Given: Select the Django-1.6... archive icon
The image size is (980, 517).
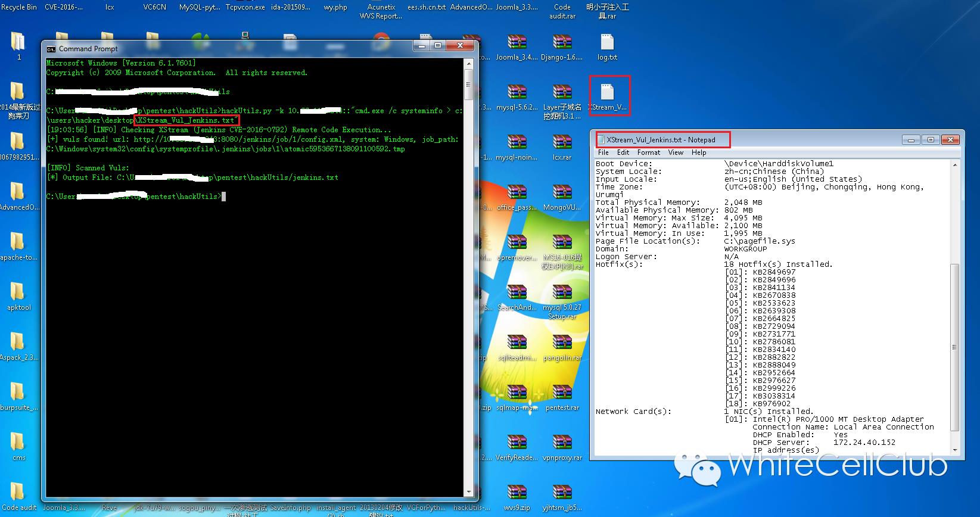Looking at the screenshot, I should (562, 47).
